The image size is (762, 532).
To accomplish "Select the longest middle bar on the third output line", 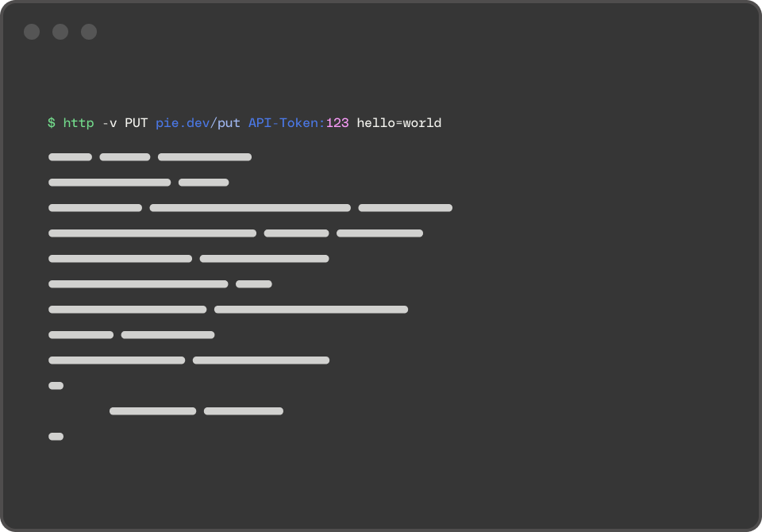I will click(250, 208).
